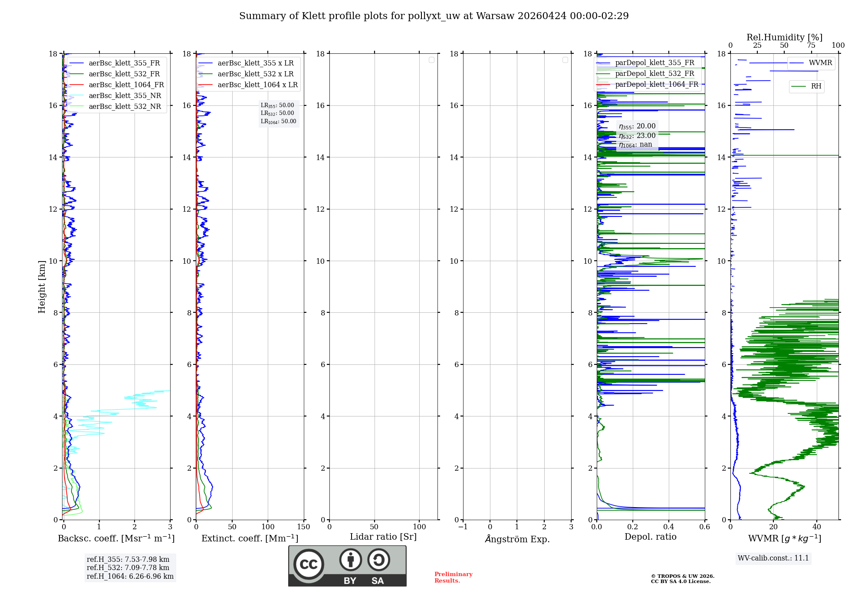The image size is (868, 590).
Task: Click the empty legend box in Ångström plot
Action: (565, 60)
